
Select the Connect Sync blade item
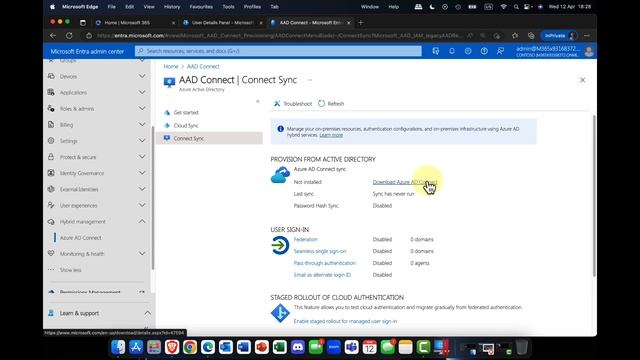(210, 138)
